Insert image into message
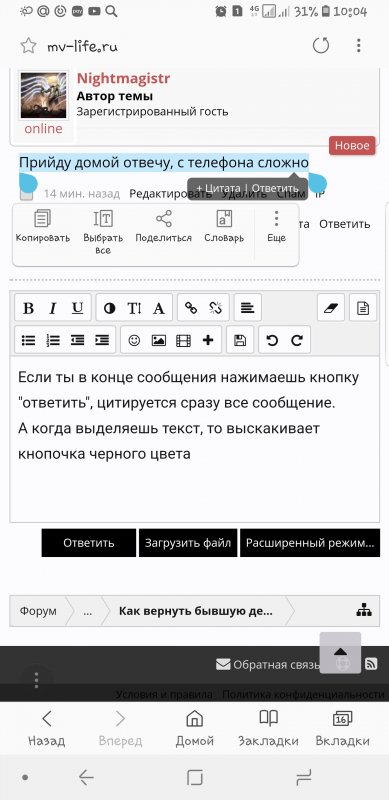 click(x=159, y=340)
